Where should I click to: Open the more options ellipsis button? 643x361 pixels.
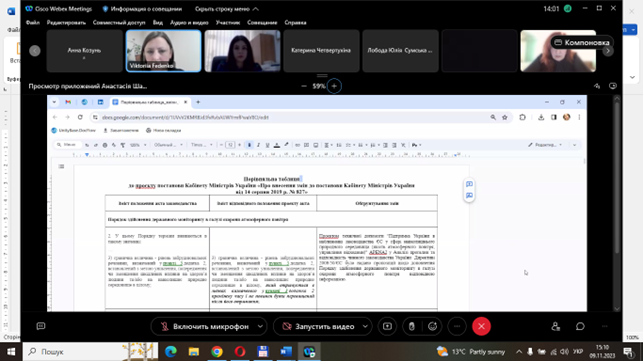pos(457,327)
